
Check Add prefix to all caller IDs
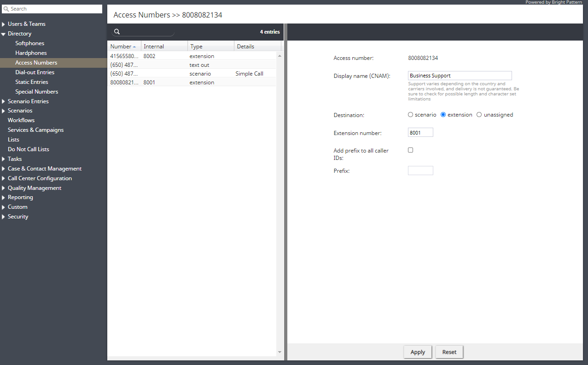click(411, 150)
